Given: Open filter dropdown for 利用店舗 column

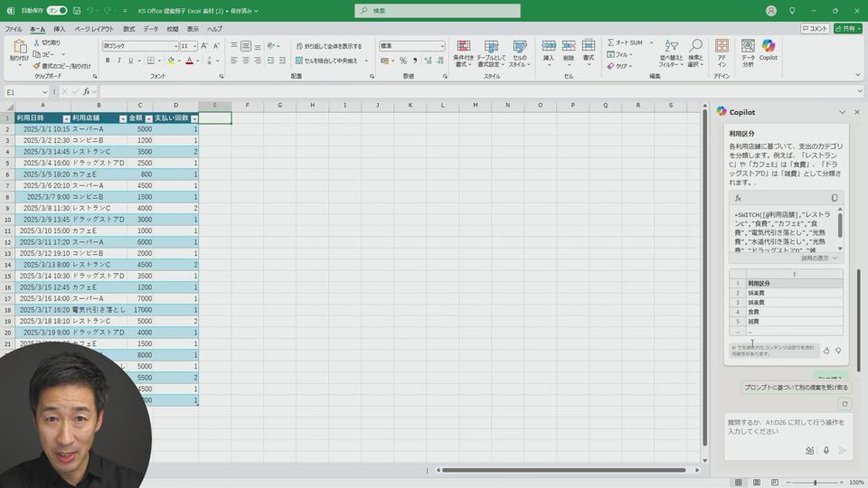Looking at the screenshot, I should tap(121, 118).
